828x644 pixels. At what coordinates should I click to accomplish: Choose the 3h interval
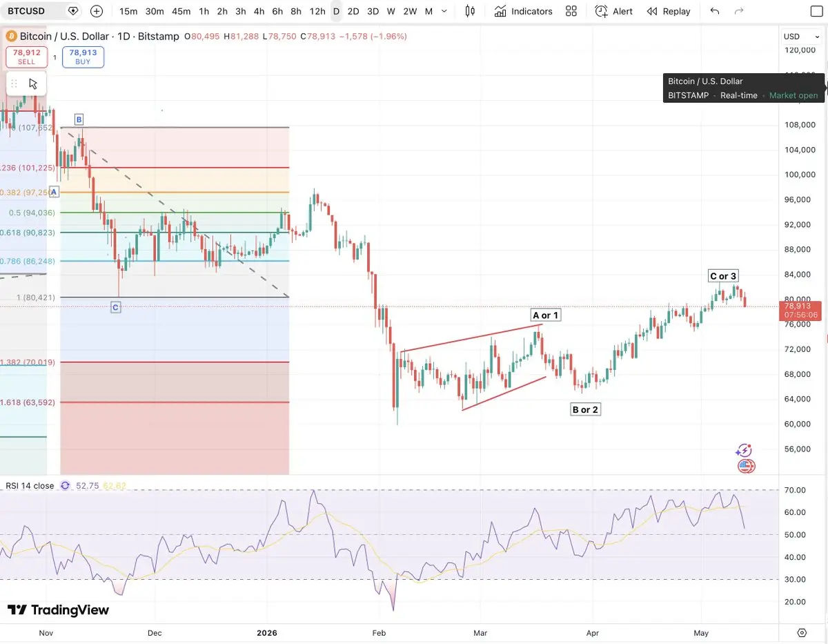pos(240,11)
